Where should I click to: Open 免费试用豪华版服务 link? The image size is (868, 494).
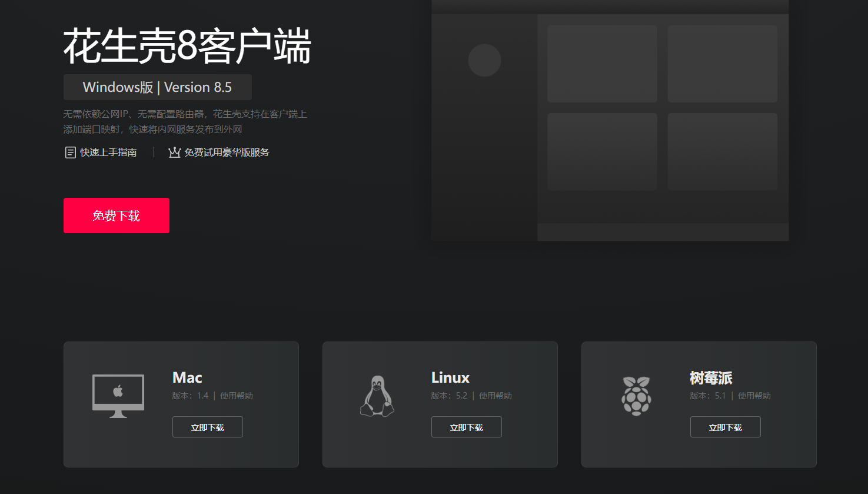tap(227, 152)
